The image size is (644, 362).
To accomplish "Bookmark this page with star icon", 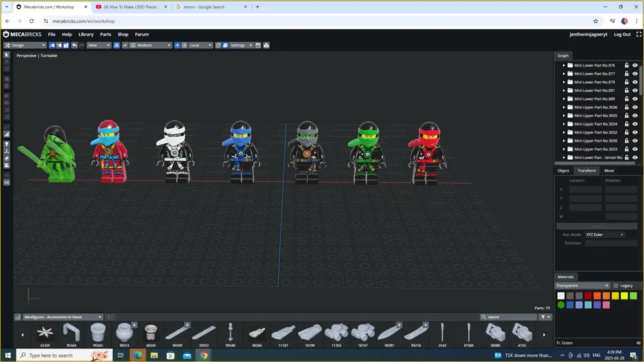I will (x=596, y=21).
